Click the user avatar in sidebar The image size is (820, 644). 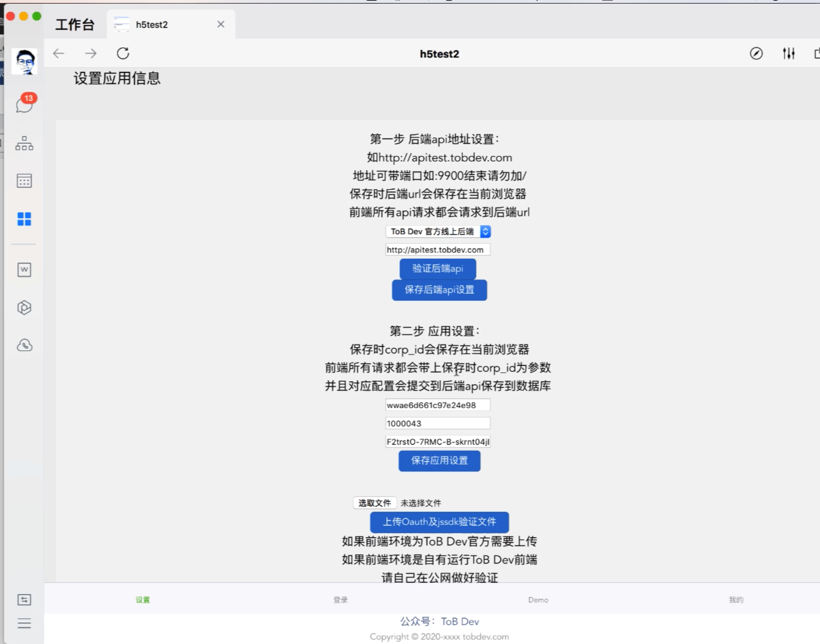[x=24, y=61]
